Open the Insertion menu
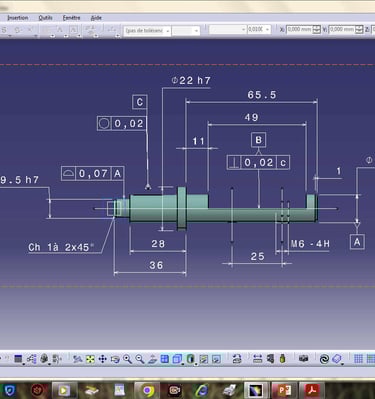This screenshot has width=375, height=399. (18, 18)
